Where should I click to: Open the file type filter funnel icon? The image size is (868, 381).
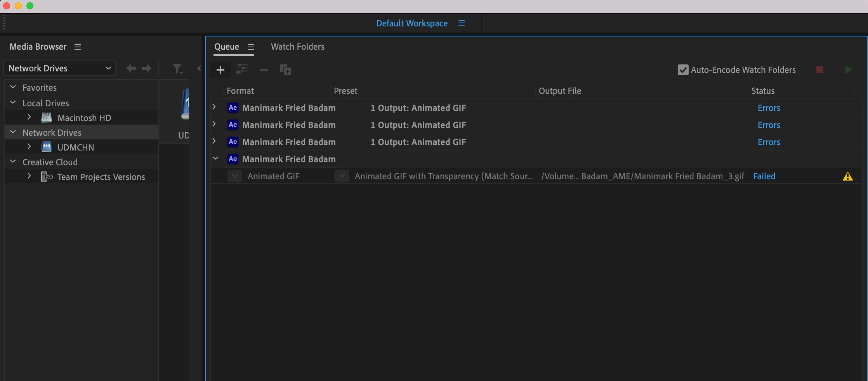point(177,69)
